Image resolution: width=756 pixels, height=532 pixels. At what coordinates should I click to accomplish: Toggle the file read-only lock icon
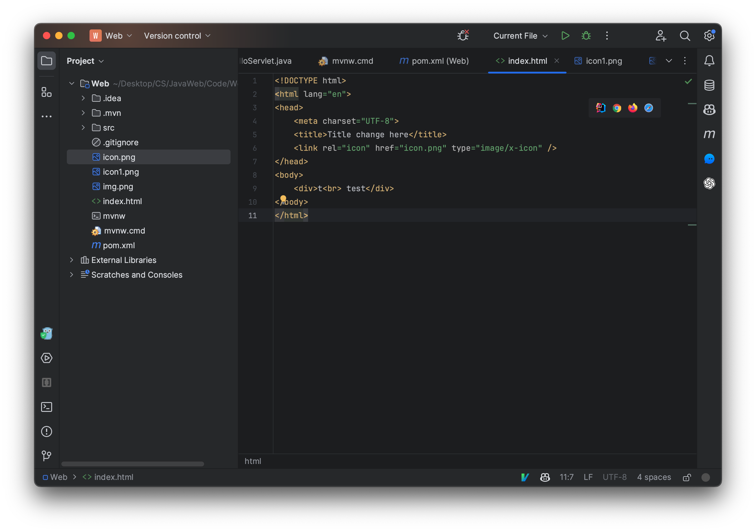click(x=686, y=477)
